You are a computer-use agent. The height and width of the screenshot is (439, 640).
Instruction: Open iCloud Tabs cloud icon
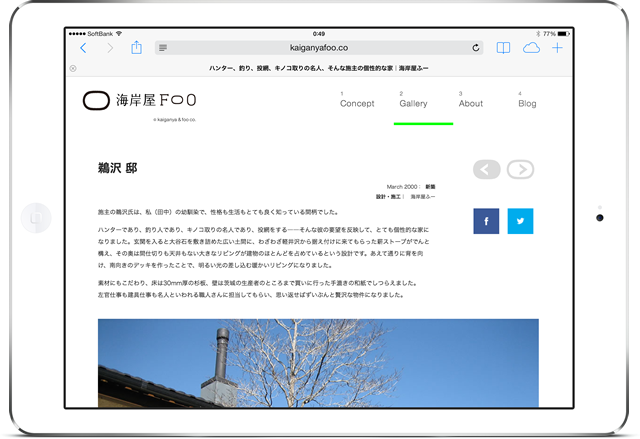(x=531, y=48)
